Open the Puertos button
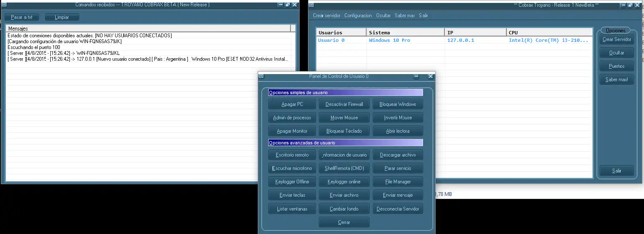This screenshot has height=234, width=644. tap(617, 66)
